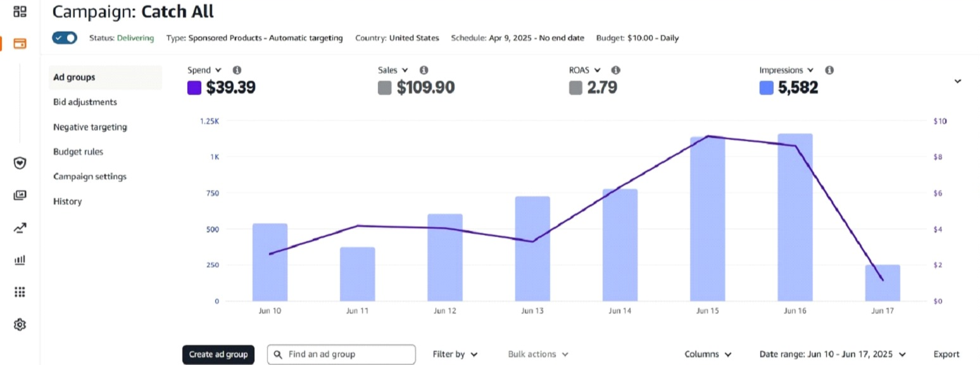Image resolution: width=980 pixels, height=365 pixels.
Task: Open the nine-dot apps grid icon
Action: click(20, 292)
